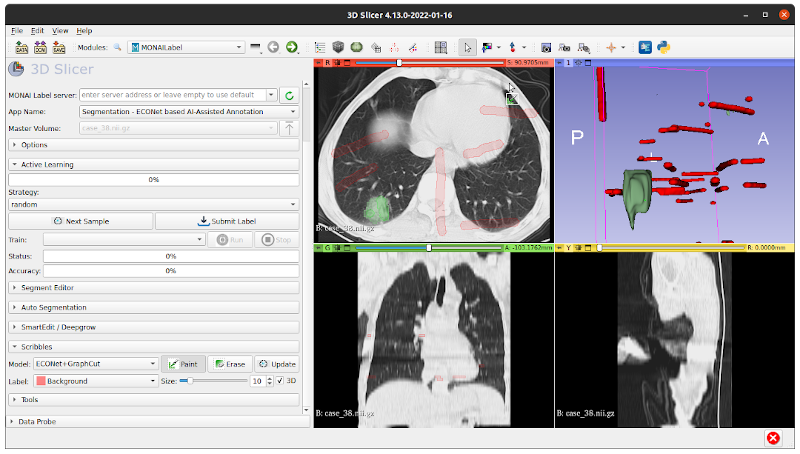Maximize the red slice view
This screenshot has width=800, height=454.
(347, 63)
